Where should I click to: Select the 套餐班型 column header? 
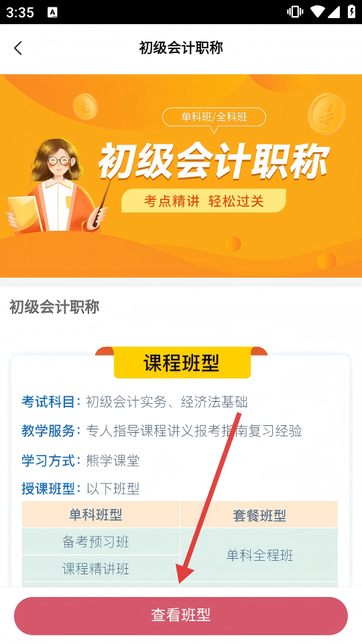[x=259, y=515]
